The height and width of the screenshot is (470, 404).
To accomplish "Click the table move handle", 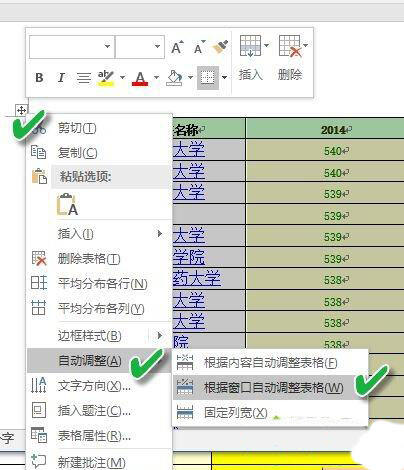I will tap(21, 110).
